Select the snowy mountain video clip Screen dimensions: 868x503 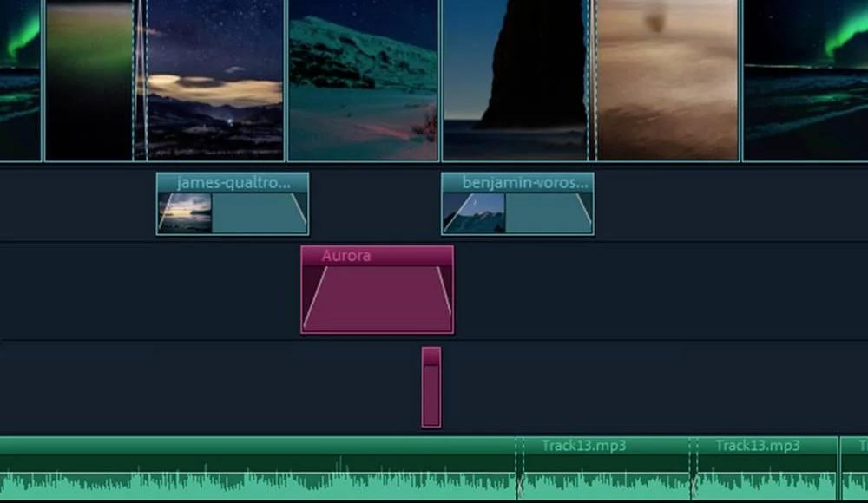coord(363,80)
